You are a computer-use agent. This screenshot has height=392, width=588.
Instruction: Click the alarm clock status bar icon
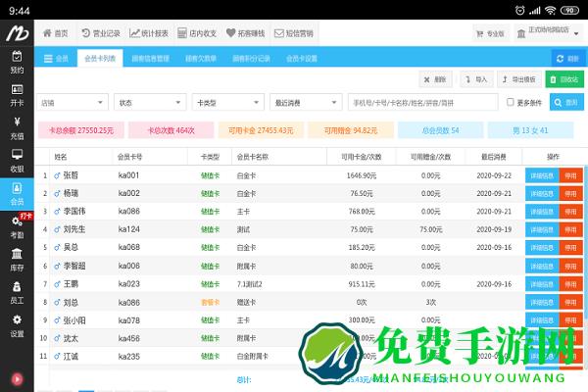[x=519, y=10]
